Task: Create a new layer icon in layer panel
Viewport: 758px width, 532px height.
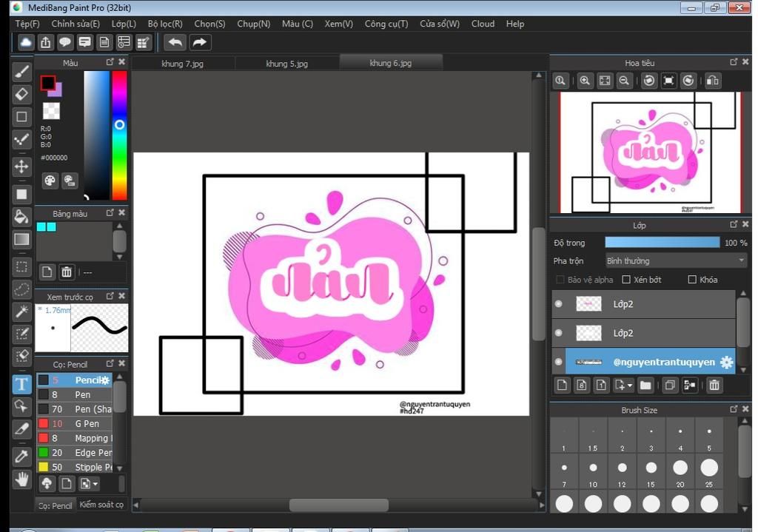Action: [562, 385]
